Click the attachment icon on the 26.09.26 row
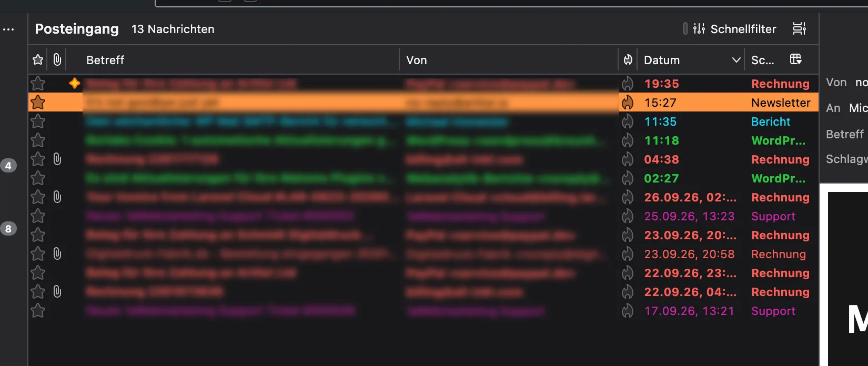The image size is (868, 366). click(57, 197)
